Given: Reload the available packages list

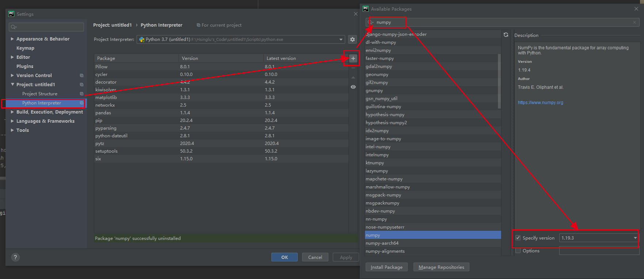Looking at the screenshot, I should click(x=506, y=35).
